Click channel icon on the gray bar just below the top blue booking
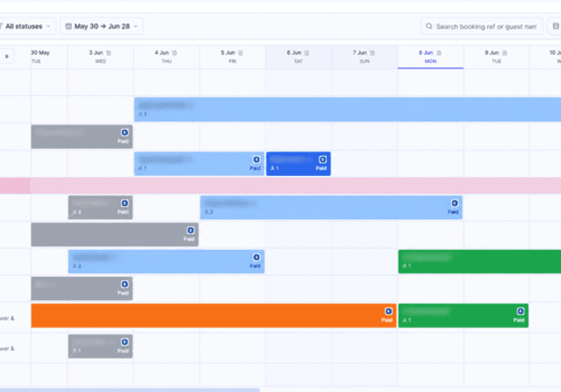This screenshot has width=561, height=392. tap(124, 133)
